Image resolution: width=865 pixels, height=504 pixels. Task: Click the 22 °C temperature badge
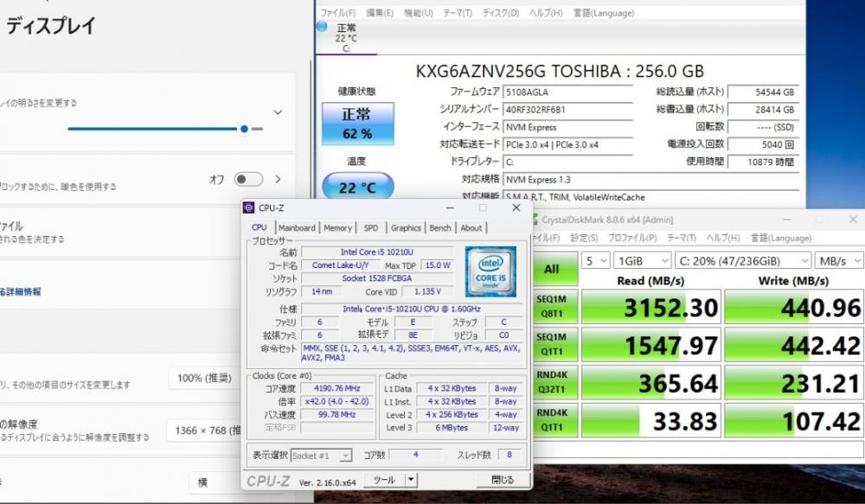click(357, 188)
